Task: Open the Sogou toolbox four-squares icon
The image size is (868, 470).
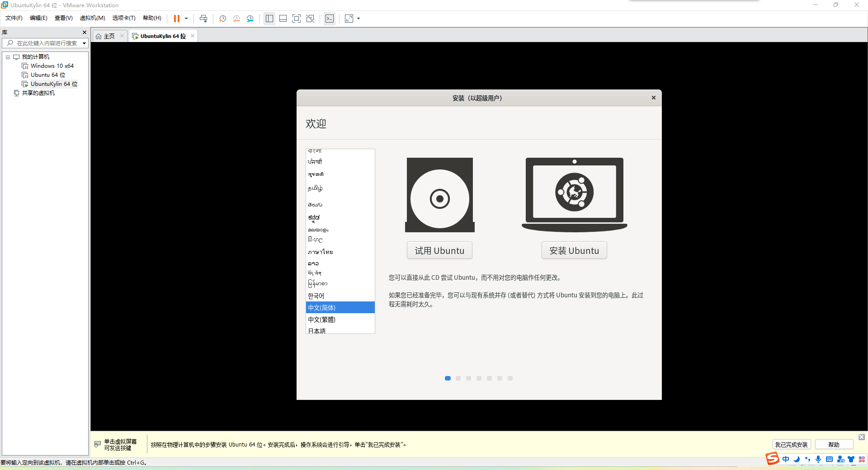Action: tap(862, 459)
